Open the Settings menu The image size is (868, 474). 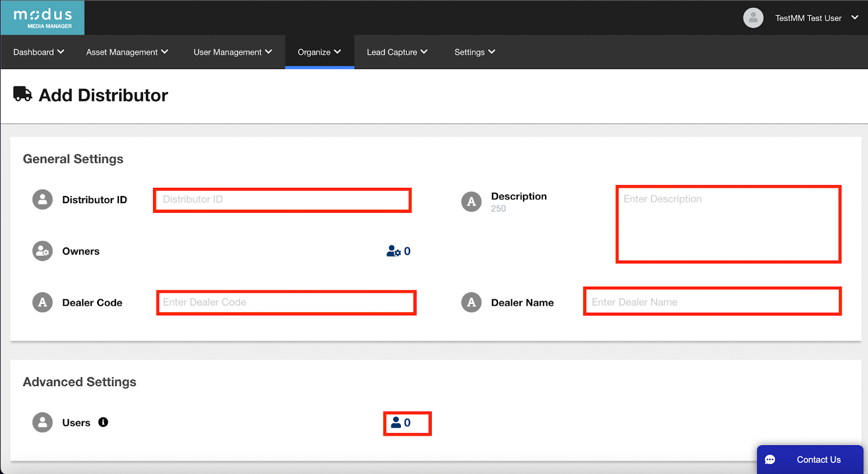[475, 52]
